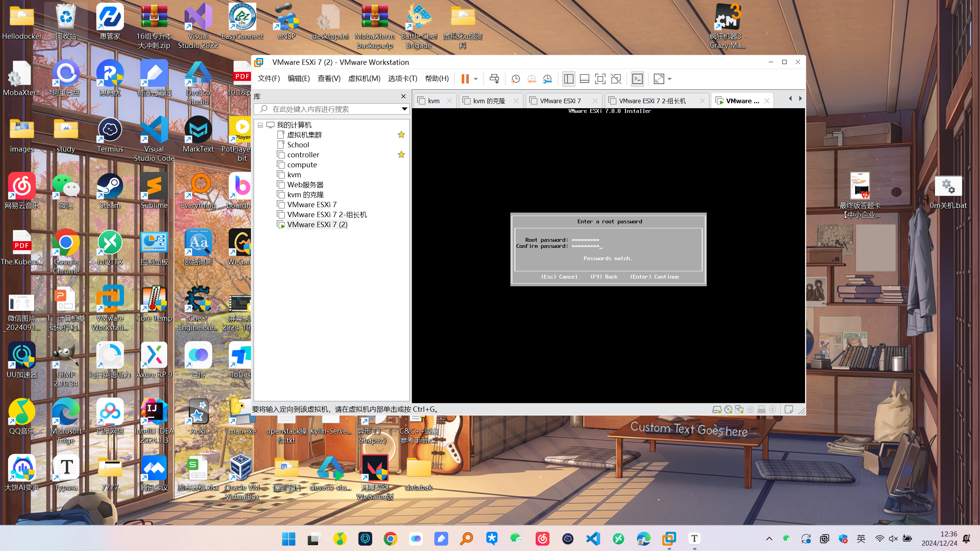Screen dimensions: 980x551
Task: Open the 0m关机.bat desktop file
Action: pos(948,193)
